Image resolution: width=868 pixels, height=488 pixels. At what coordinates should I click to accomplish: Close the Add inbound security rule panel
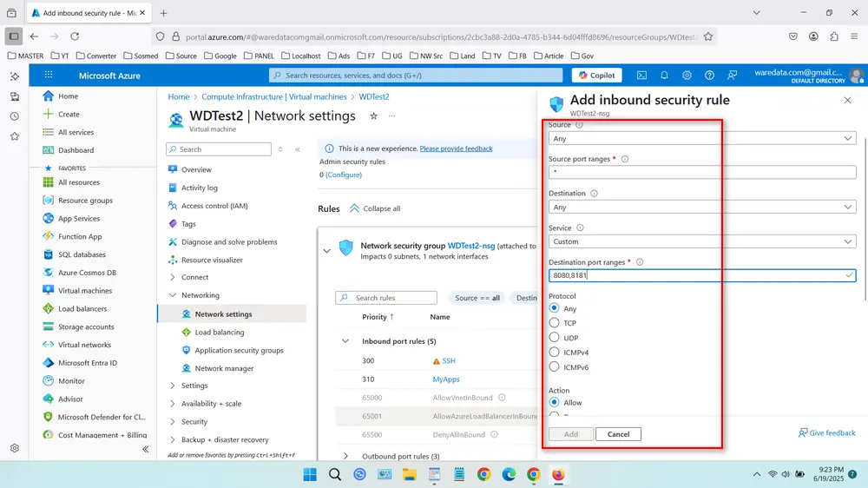coord(847,100)
